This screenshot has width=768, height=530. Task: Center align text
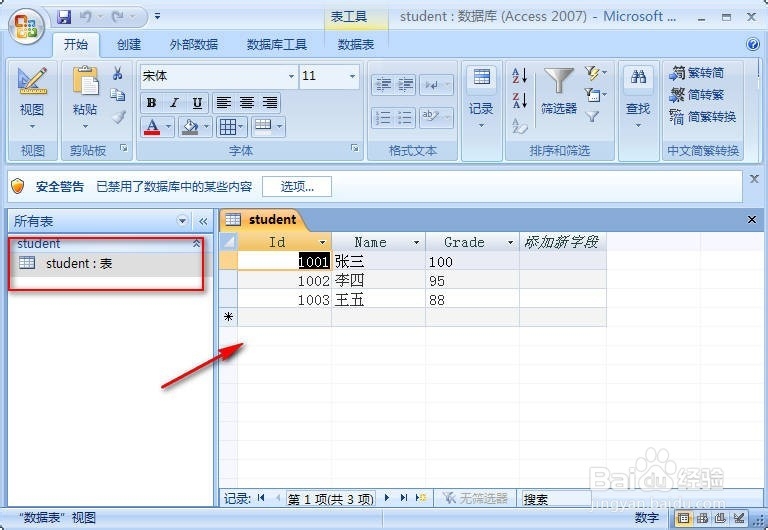(247, 102)
